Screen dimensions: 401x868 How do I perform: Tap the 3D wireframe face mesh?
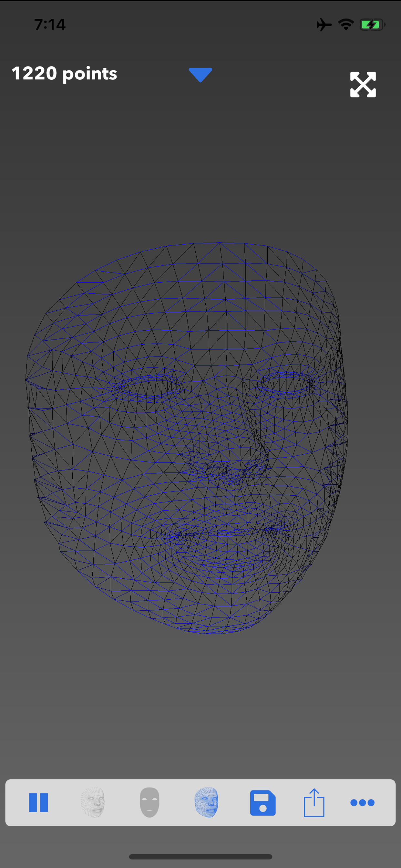click(187, 438)
